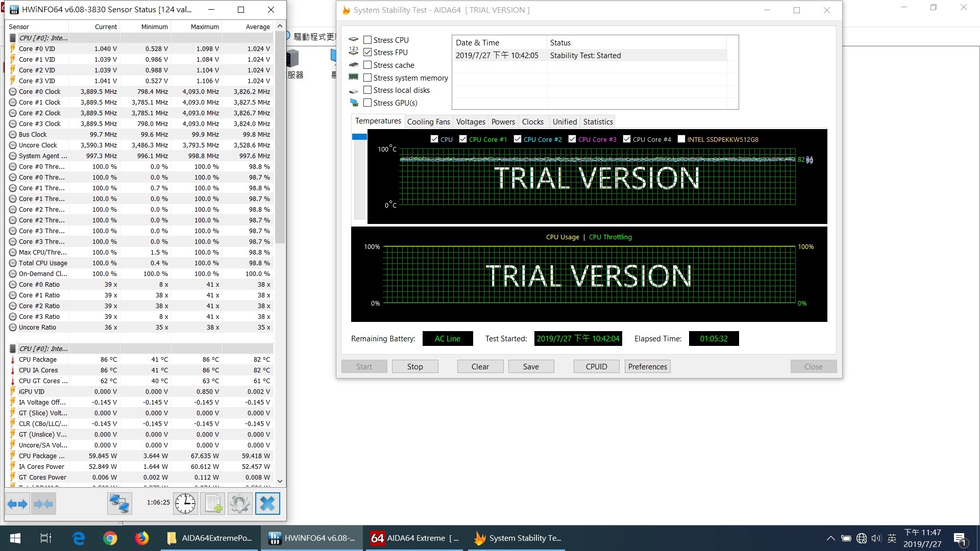
Task: Switch to Statistics tab
Action: point(598,122)
